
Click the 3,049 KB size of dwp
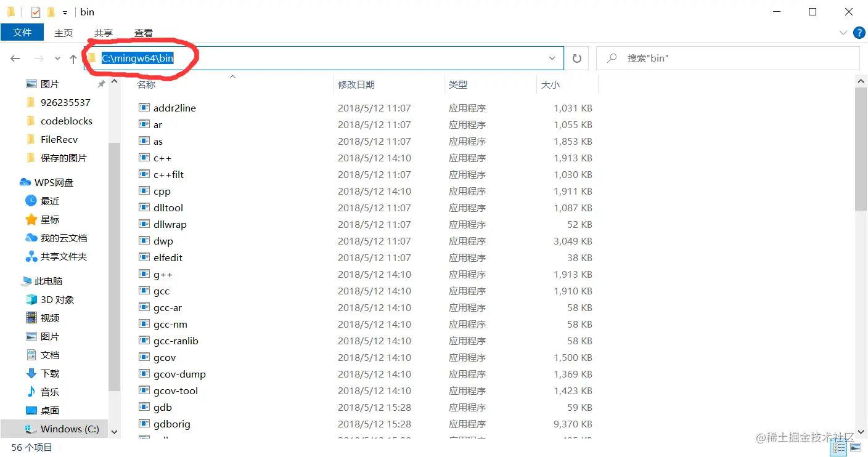coord(573,241)
